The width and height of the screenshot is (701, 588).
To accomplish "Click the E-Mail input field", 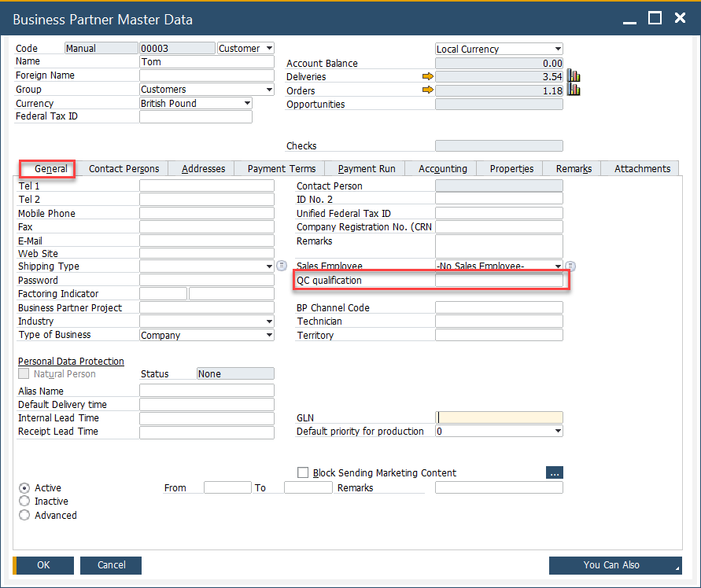I will pos(206,241).
